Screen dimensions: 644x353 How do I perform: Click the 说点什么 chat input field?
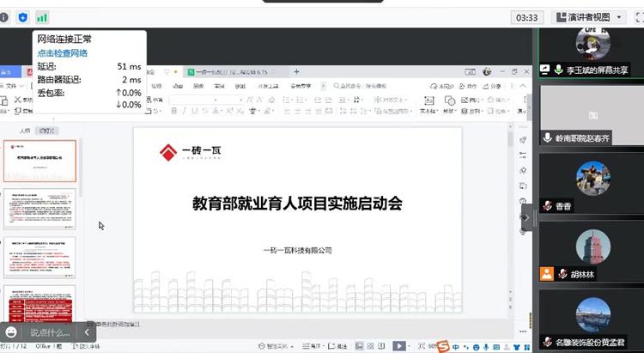pos(49,332)
